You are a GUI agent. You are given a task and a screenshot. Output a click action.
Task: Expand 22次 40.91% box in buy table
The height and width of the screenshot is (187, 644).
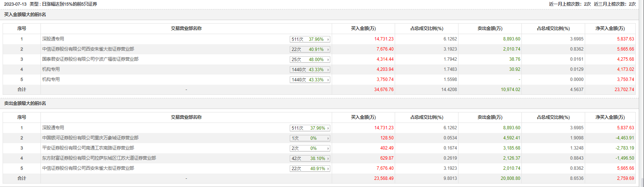pos(310,49)
